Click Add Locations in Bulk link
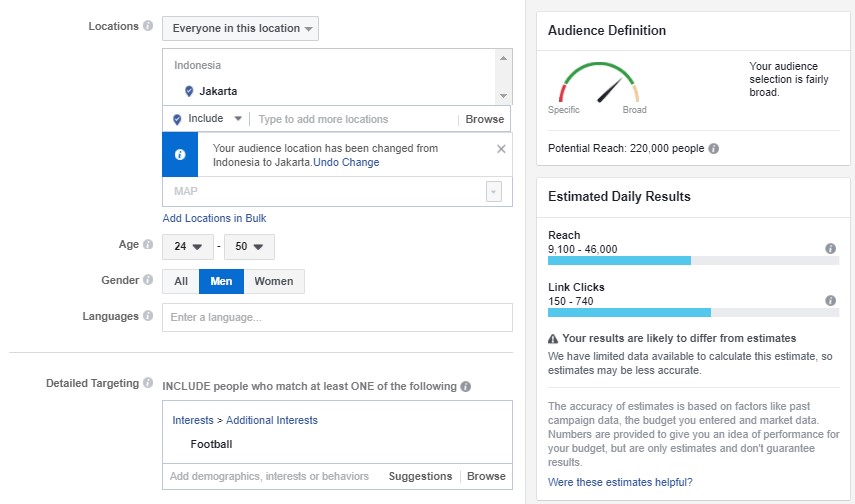The image size is (855, 504). point(214,218)
